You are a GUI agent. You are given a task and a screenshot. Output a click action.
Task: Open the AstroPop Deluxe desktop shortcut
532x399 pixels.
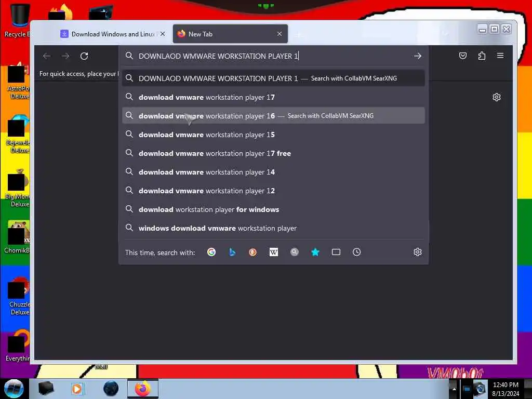[x=18, y=82]
